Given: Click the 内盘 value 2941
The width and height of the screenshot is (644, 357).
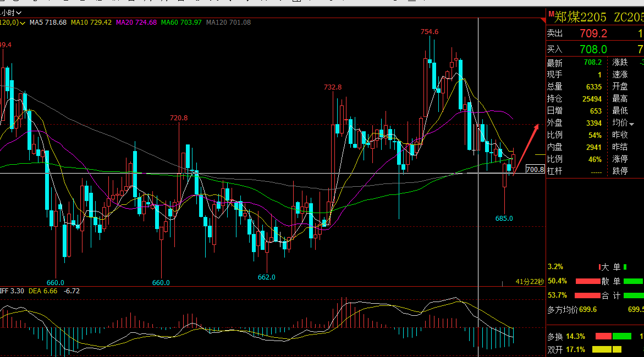Looking at the screenshot, I should pyautogui.click(x=594, y=147).
